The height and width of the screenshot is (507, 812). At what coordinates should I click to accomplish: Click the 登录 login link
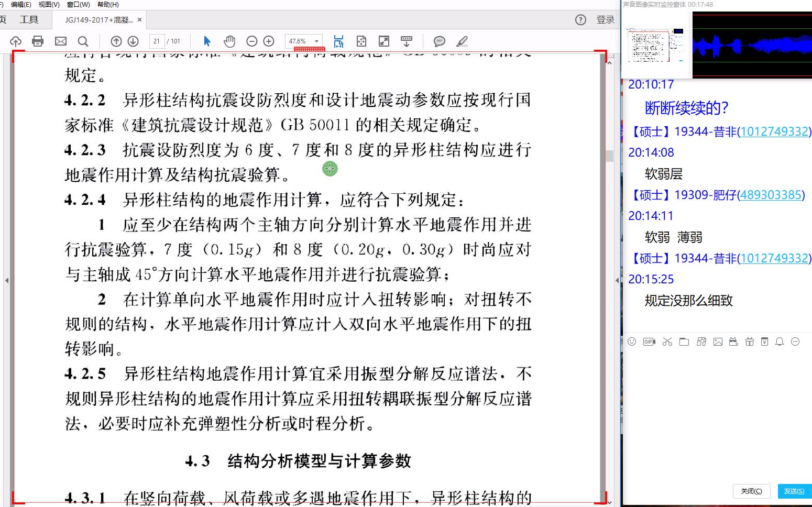[605, 20]
